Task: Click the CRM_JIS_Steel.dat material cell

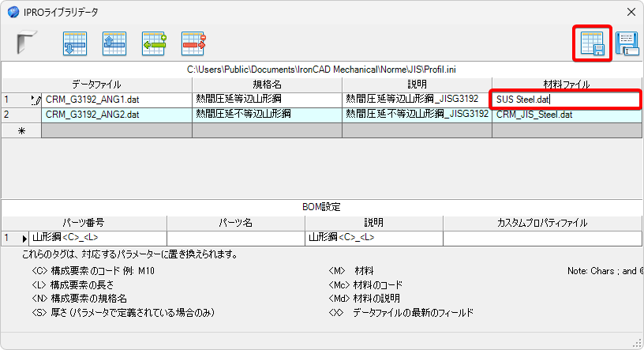Action: 567,115
